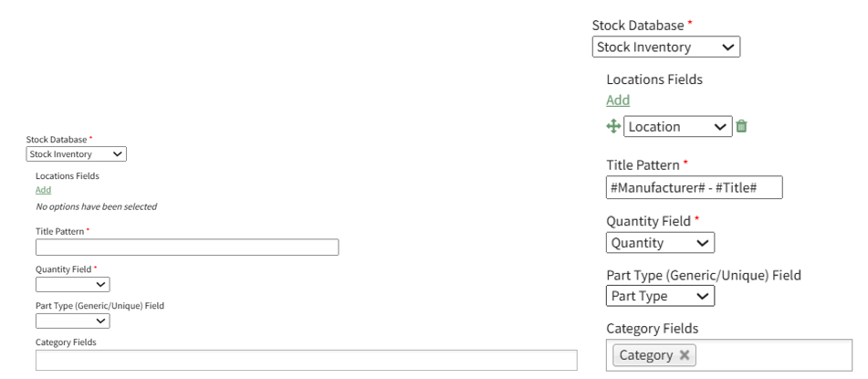Click the 'No options have been selected' text
The image size is (868, 379).
click(x=96, y=207)
